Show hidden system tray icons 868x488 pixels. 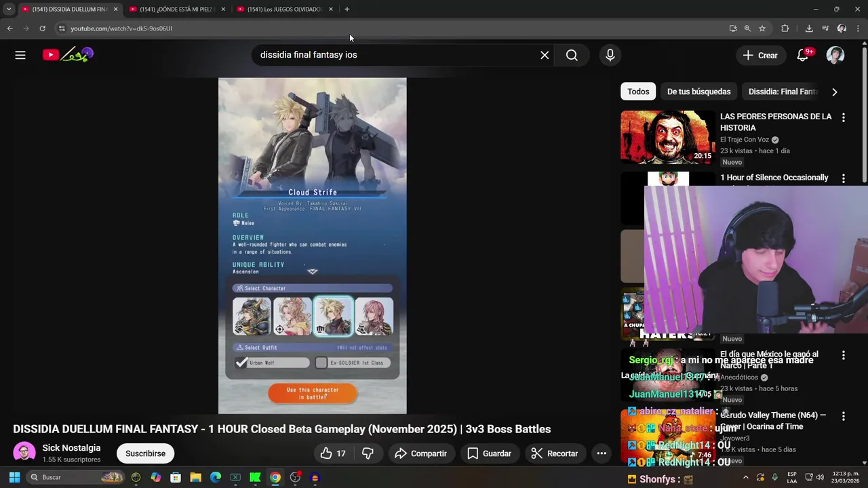pos(745,477)
